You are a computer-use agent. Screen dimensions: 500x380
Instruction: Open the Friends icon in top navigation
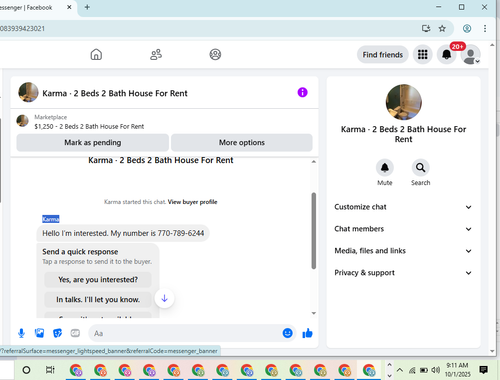point(156,54)
